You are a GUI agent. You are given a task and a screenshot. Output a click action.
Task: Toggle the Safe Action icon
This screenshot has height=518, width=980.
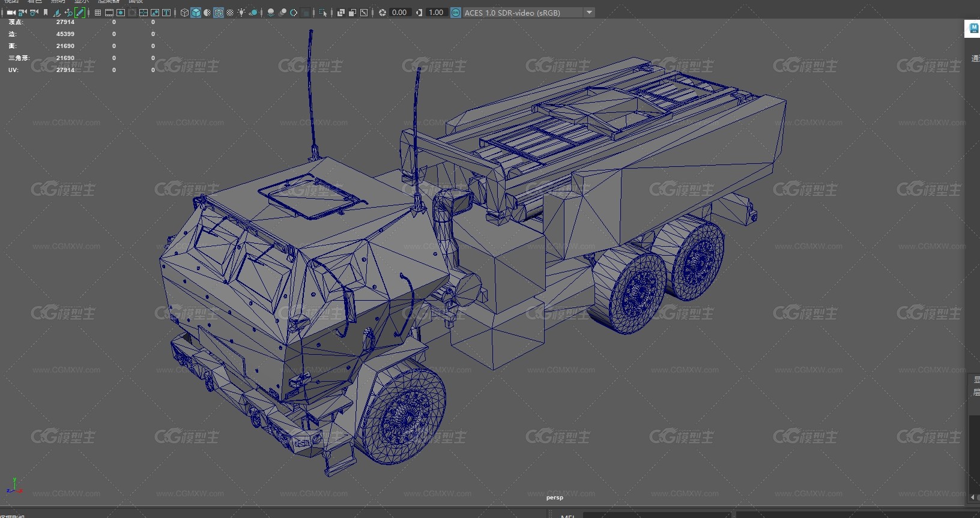(155, 13)
